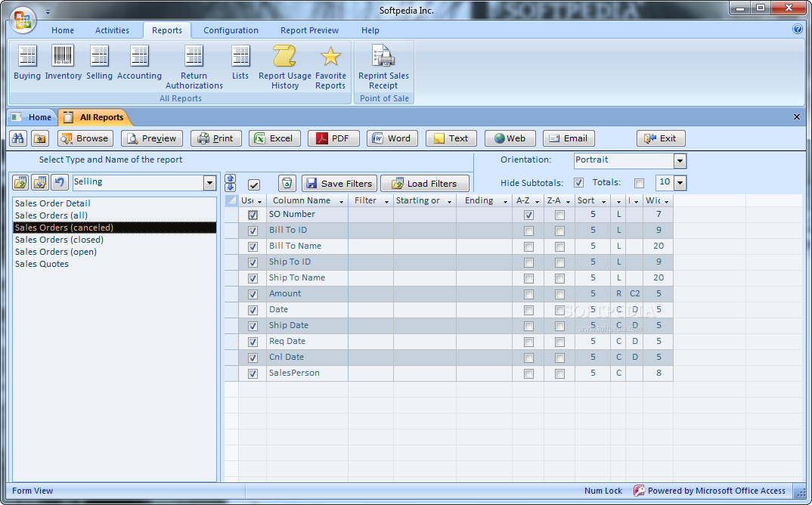812x505 pixels.
Task: Open Sort column header dropdown arrow
Action: [x=604, y=202]
